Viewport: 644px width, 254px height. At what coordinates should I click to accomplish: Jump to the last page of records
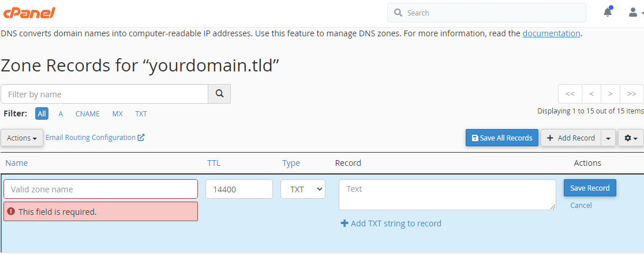pos(632,94)
